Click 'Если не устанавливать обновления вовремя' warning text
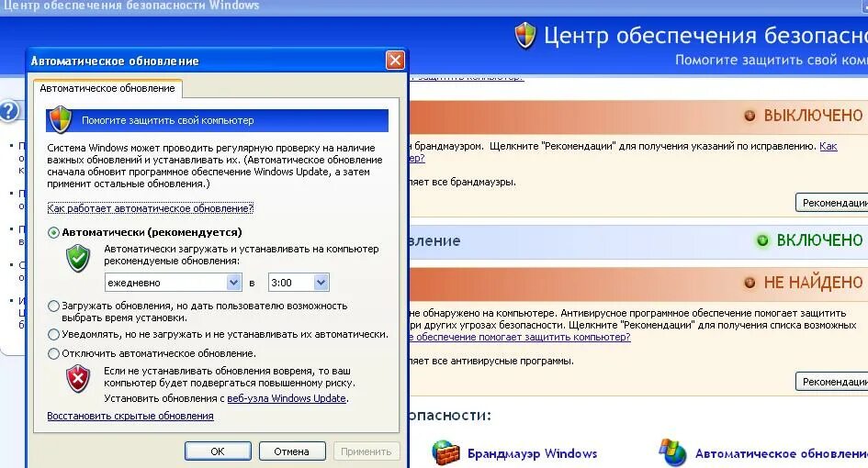The width and height of the screenshot is (868, 468). pyautogui.click(x=230, y=377)
